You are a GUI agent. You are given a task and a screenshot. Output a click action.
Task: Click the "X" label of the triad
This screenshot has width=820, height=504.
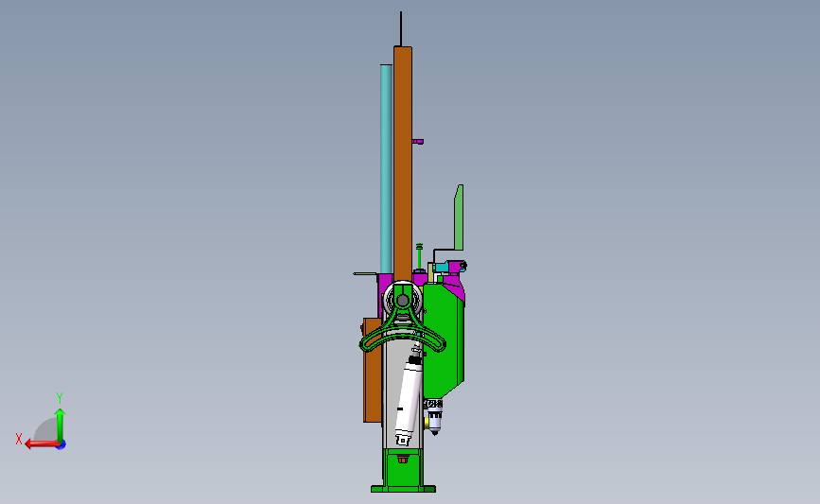point(19,439)
